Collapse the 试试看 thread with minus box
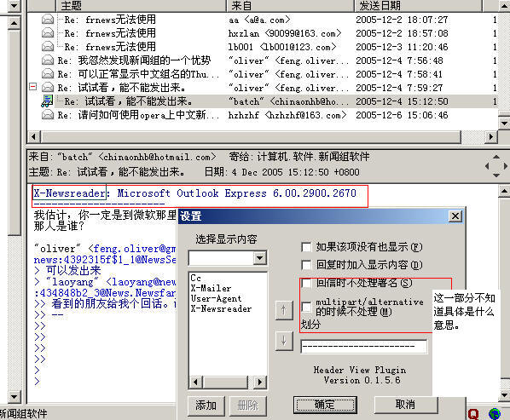 [x=33, y=87]
